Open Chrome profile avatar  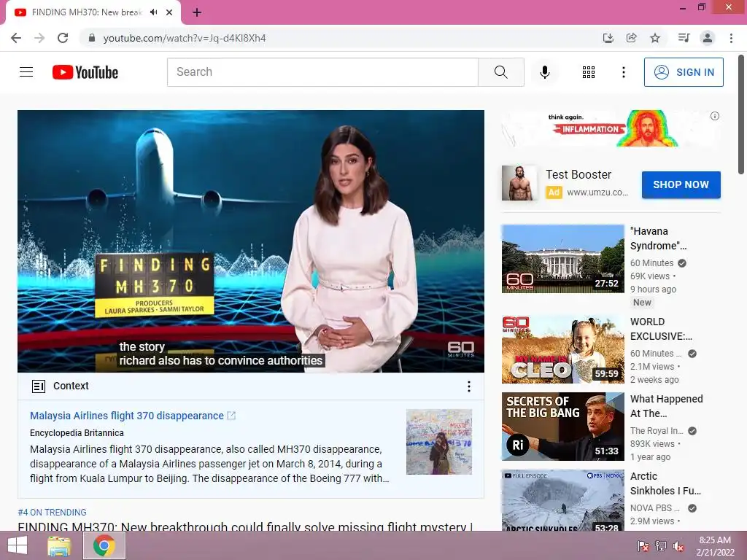point(708,38)
